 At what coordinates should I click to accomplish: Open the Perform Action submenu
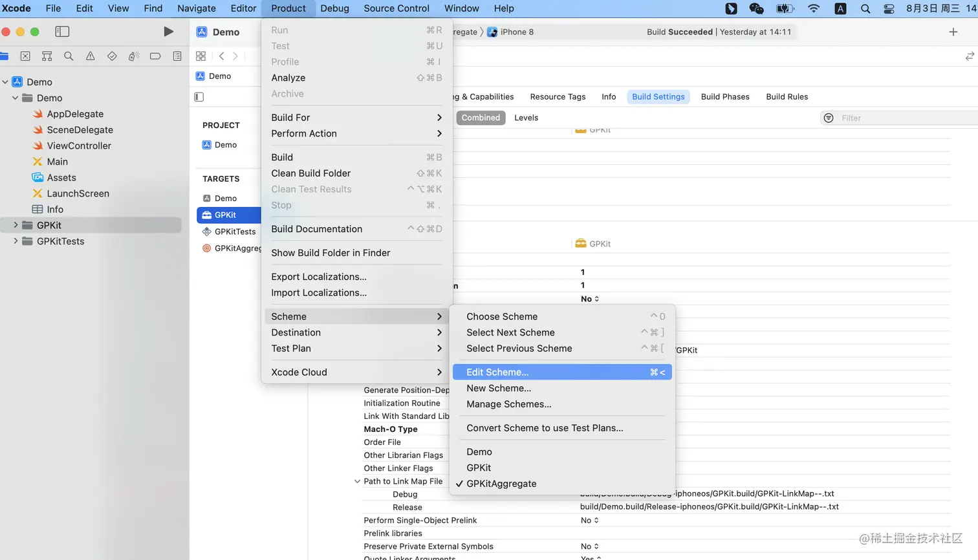[x=356, y=134]
